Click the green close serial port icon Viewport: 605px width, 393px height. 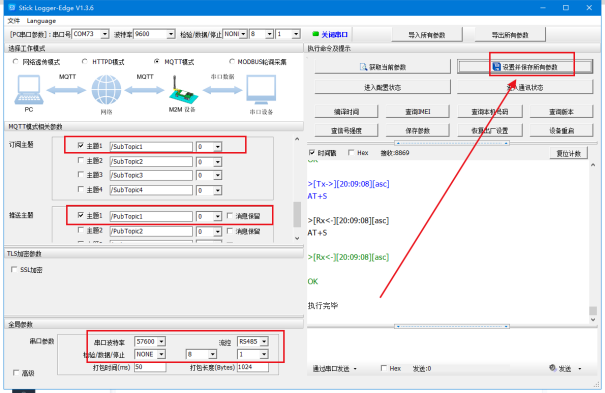(315, 34)
